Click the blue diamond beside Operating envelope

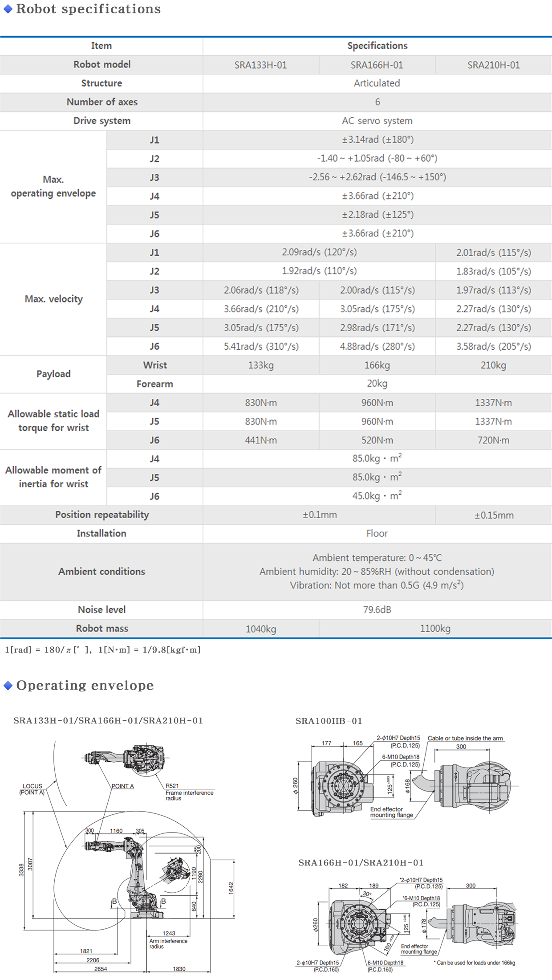tap(8, 686)
